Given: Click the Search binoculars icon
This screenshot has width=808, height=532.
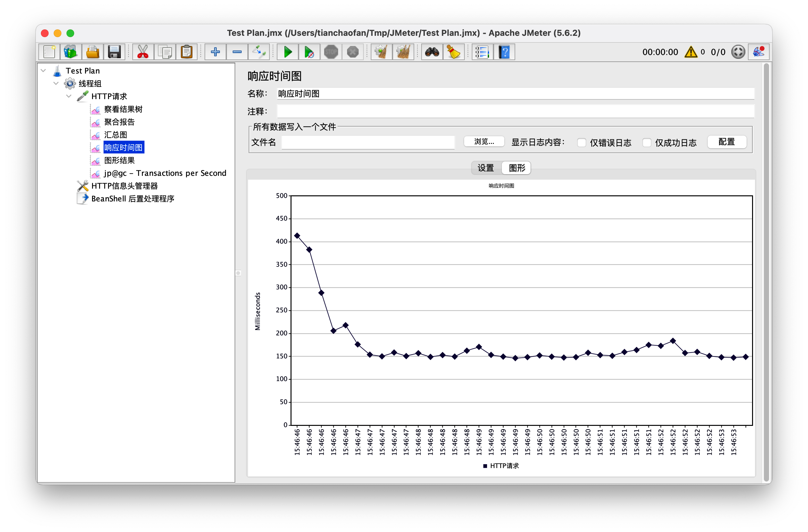Looking at the screenshot, I should (x=432, y=52).
